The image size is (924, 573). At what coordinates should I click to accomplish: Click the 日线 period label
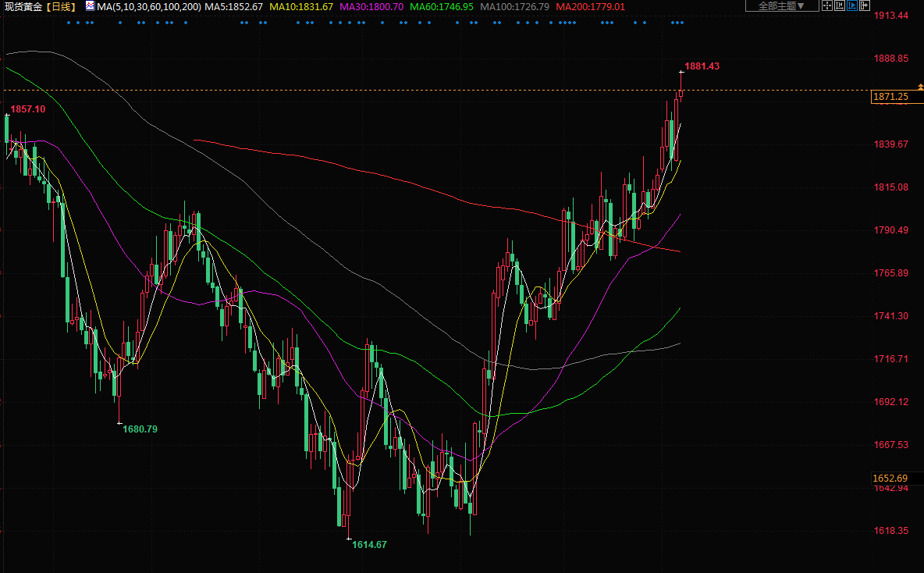pos(60,6)
